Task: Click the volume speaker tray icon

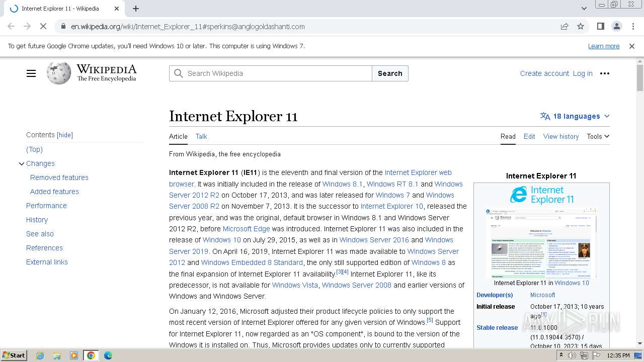Action: (572, 355)
